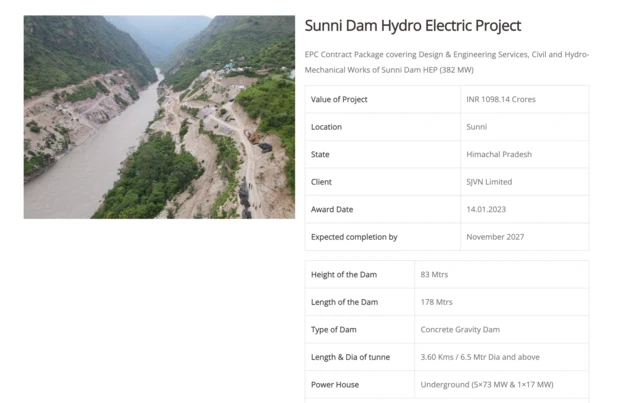Click the INR 1098.14 Crores value

500,100
